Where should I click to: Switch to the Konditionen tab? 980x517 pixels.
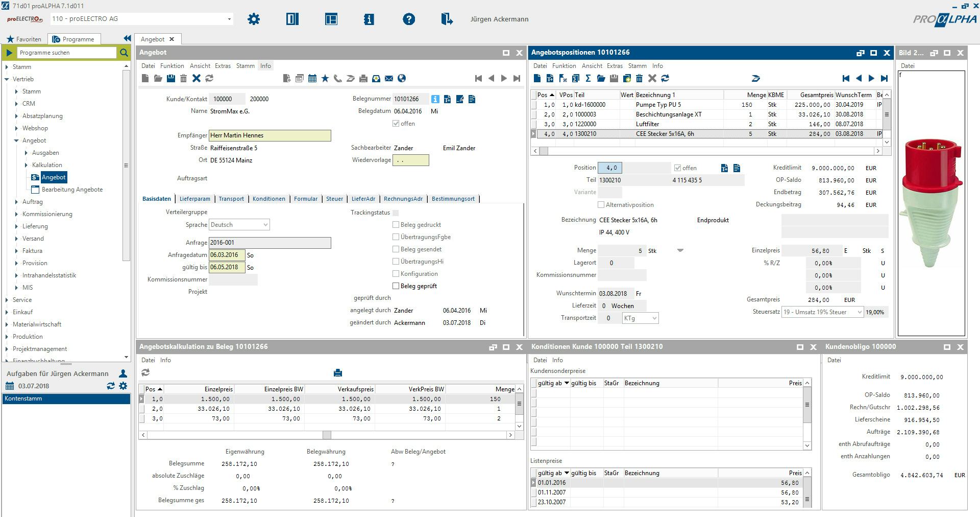(x=269, y=199)
